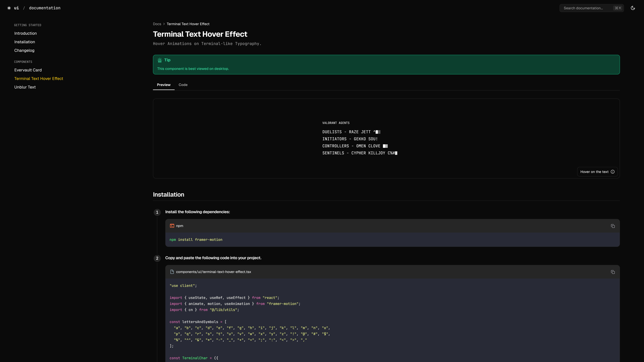
Task: Click the Tip callout message text
Action: 193,69
